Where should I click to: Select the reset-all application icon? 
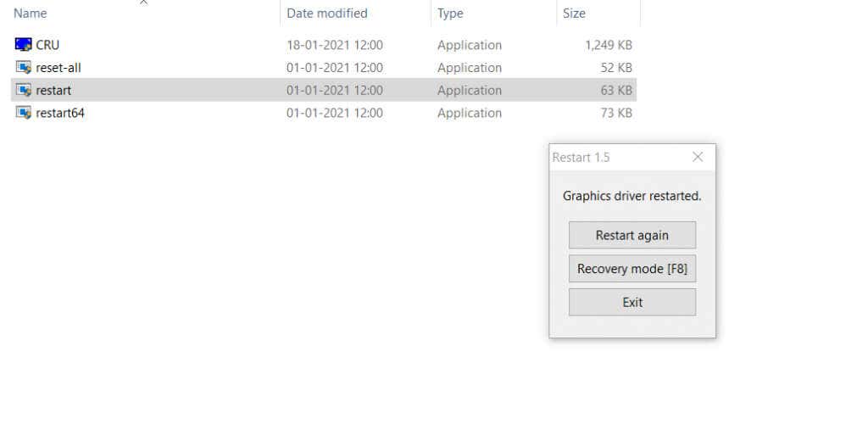23,68
